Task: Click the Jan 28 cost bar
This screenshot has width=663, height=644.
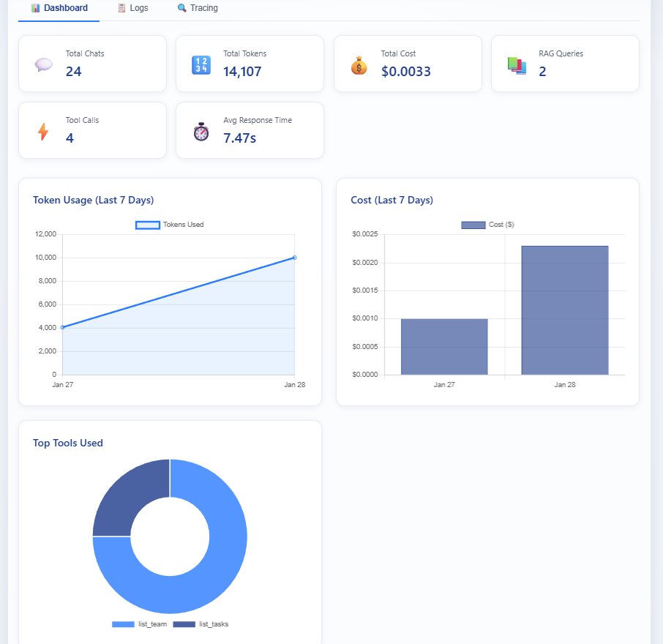Action: [x=564, y=310]
